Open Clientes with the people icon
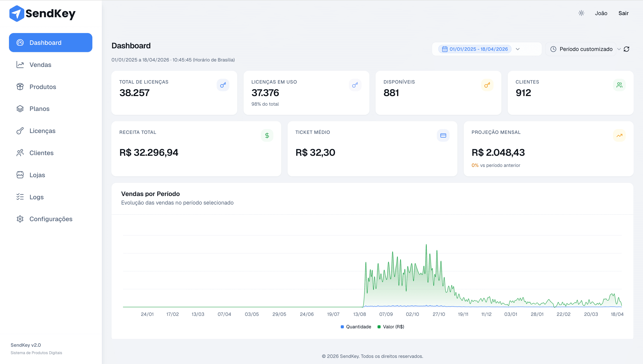Viewport: 643px width, 364px height. pos(20,153)
